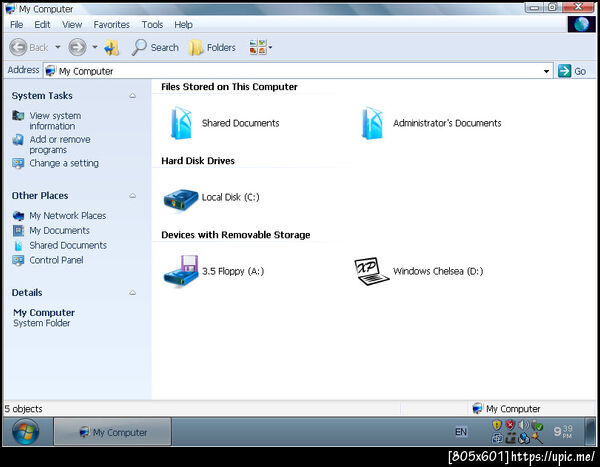
Task: Open the Views dropdown arrow
Action: pyautogui.click(x=270, y=48)
